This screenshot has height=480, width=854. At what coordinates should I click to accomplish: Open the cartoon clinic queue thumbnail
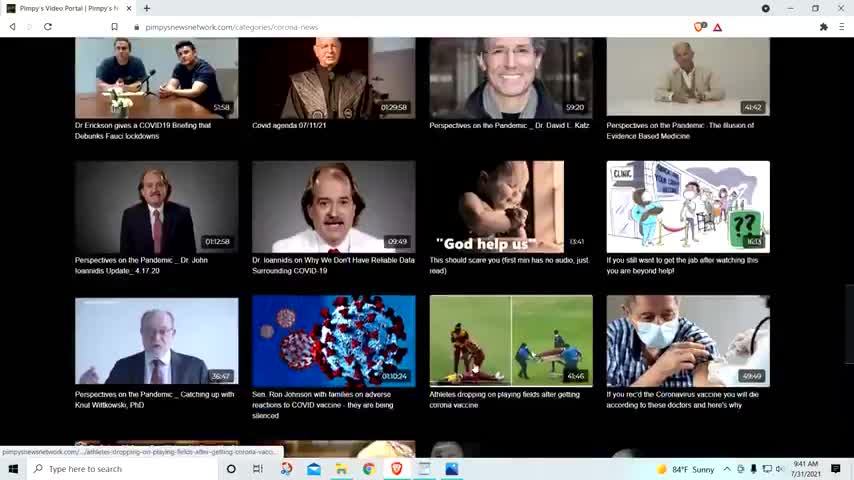688,206
